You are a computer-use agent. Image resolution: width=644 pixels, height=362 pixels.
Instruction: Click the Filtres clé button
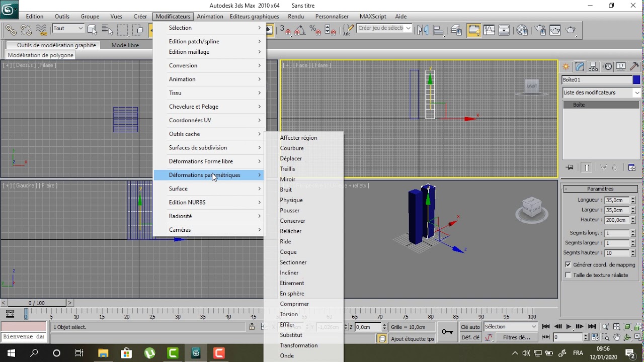pos(517,337)
